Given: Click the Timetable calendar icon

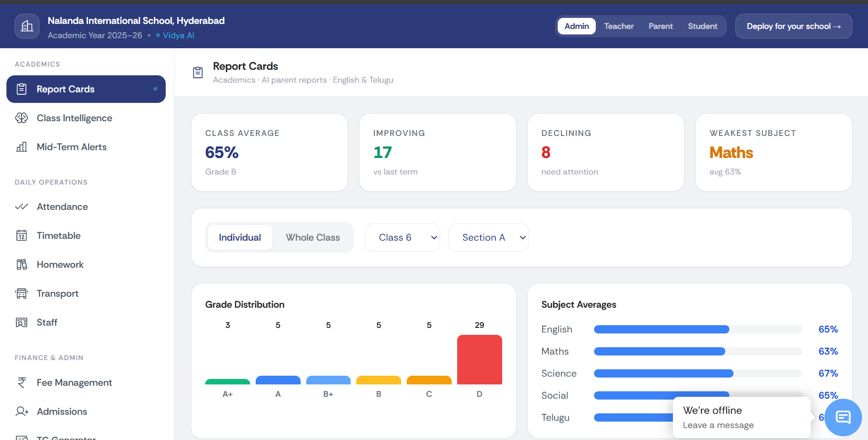Looking at the screenshot, I should tap(22, 236).
